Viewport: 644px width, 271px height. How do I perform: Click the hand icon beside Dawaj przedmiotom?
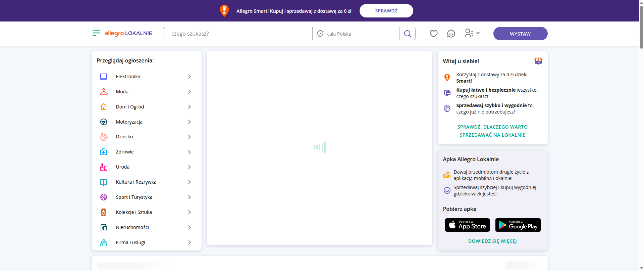pyautogui.click(x=447, y=175)
